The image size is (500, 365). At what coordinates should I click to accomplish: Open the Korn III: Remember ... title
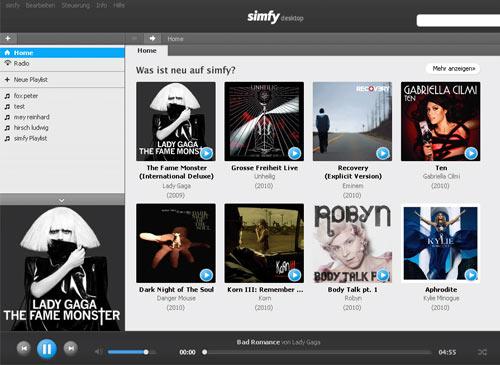click(265, 289)
